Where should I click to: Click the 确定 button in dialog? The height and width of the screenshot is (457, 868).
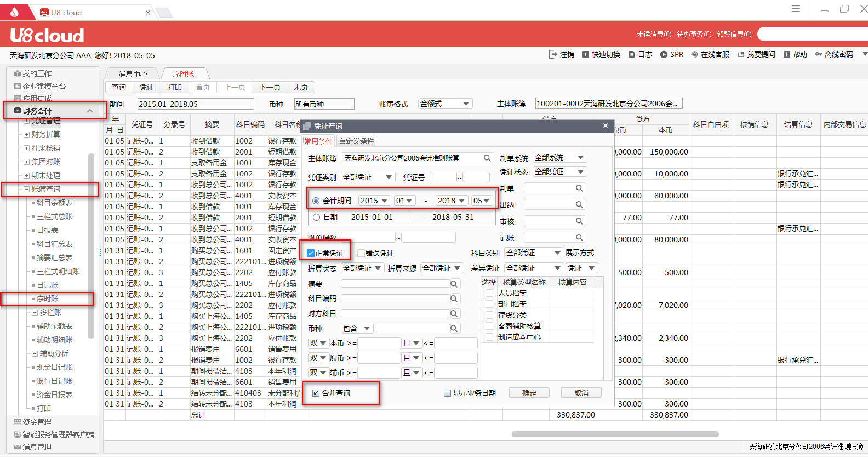coord(529,393)
